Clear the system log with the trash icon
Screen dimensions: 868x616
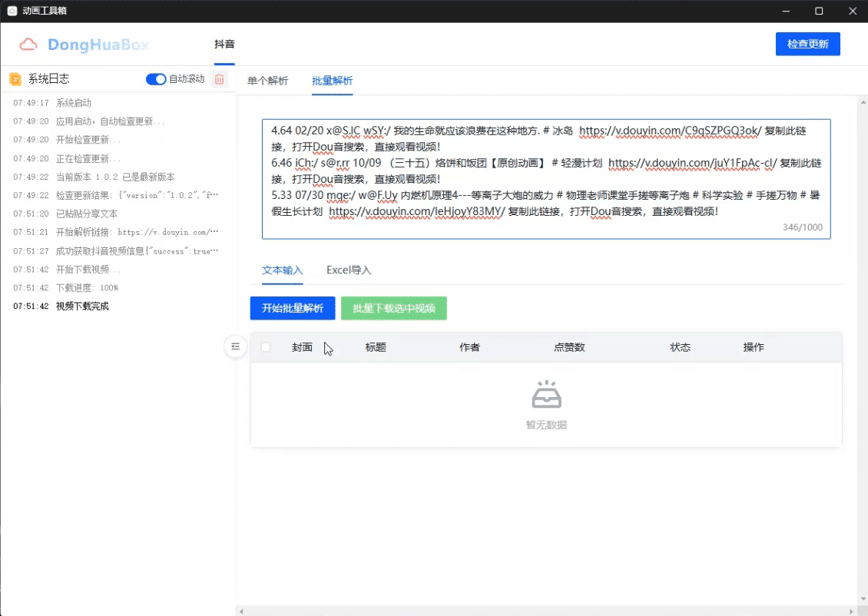coord(219,78)
